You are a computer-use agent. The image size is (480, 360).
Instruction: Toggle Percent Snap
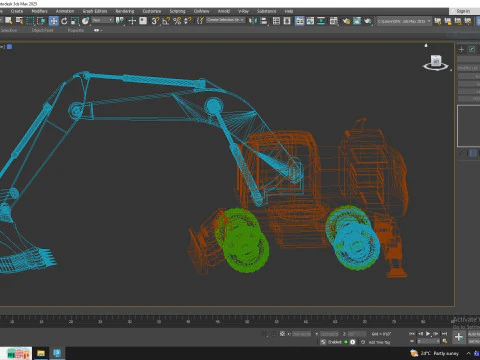[177, 21]
